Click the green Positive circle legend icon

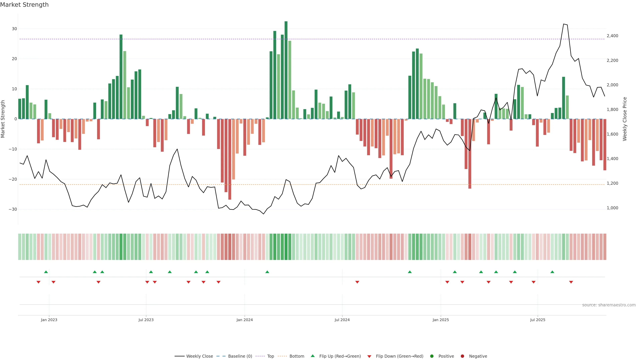tap(432, 356)
